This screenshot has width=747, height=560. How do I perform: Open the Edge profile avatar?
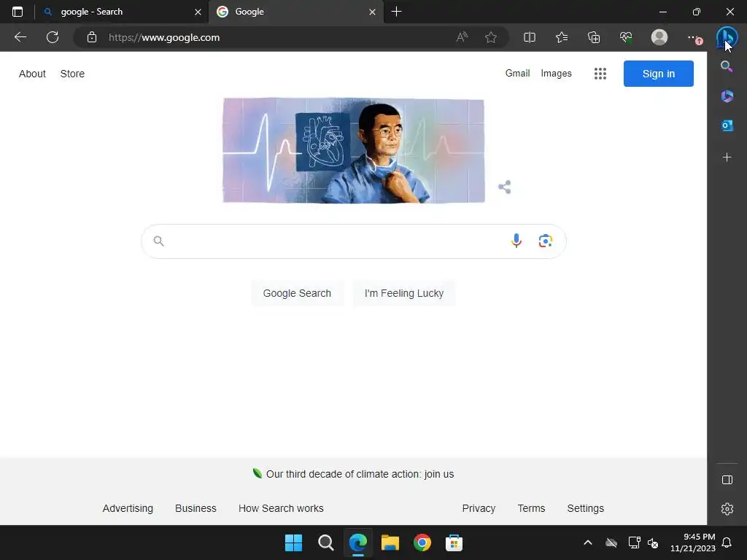[659, 37]
